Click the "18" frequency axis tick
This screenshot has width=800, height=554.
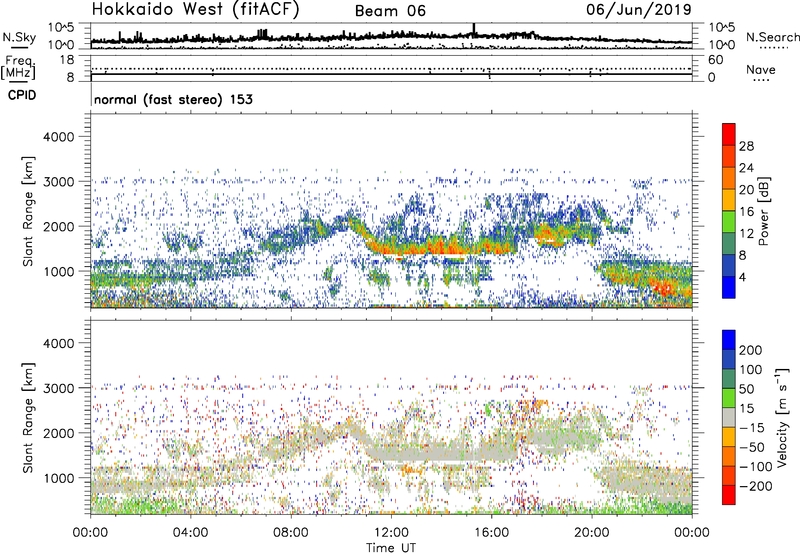[66, 60]
